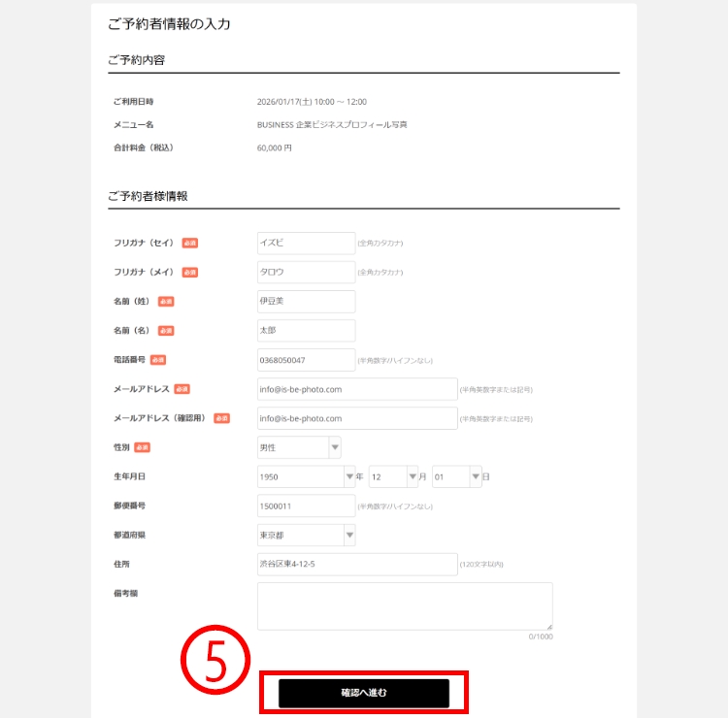The image size is (728, 718).
Task: Focus the 名前（名） field containing 太郎
Action: [306, 330]
